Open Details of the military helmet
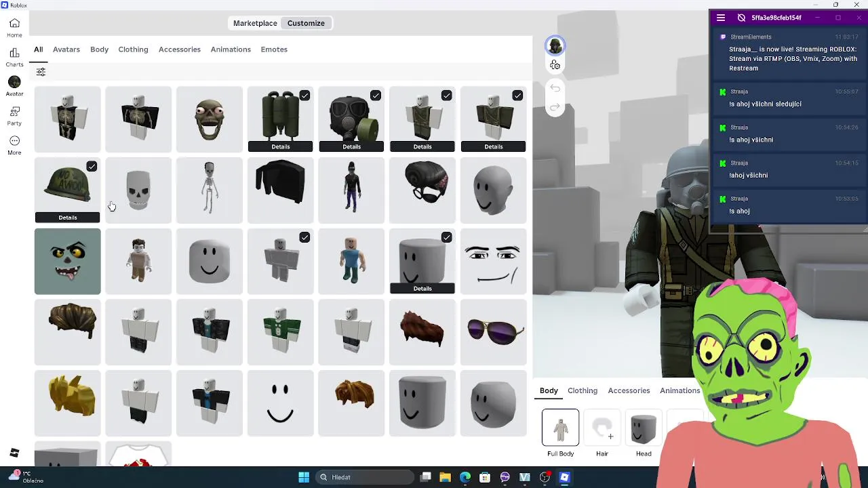Screen dimensions: 868x488 pos(68,218)
